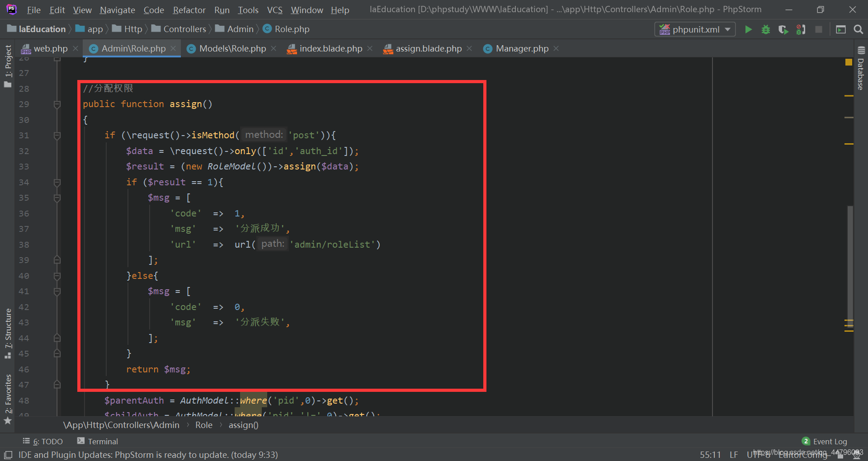Collapse the isMethod if block at line 31
868x461 pixels.
(x=57, y=136)
